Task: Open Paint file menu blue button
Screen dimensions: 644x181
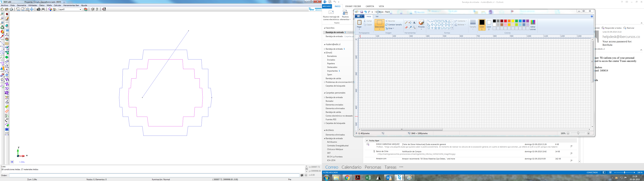Action: pyautogui.click(x=360, y=16)
